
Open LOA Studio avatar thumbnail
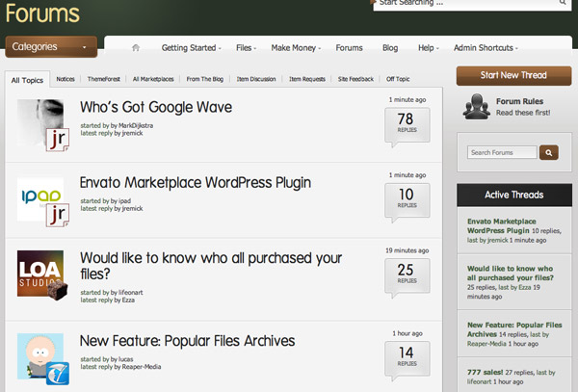(x=40, y=274)
